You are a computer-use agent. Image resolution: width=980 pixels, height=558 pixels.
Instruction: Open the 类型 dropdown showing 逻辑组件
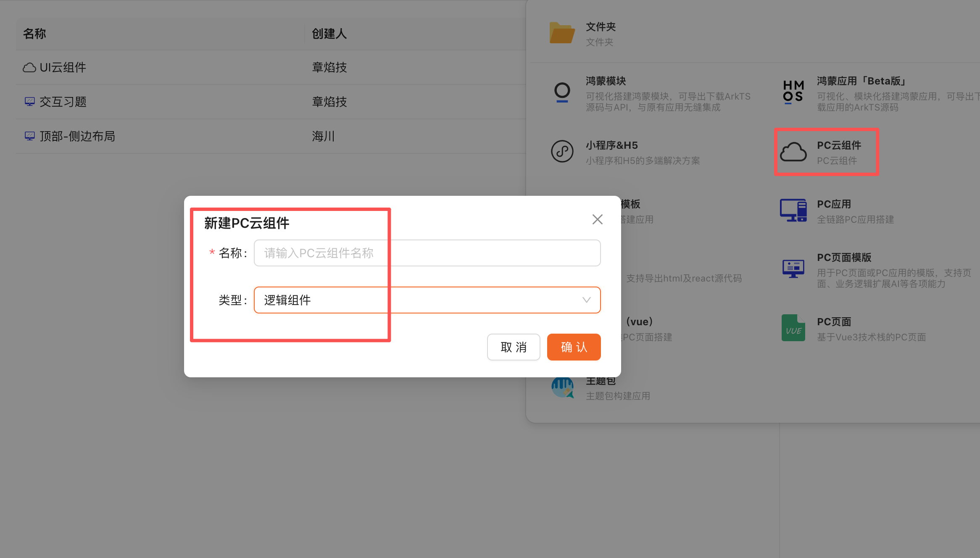pos(427,300)
